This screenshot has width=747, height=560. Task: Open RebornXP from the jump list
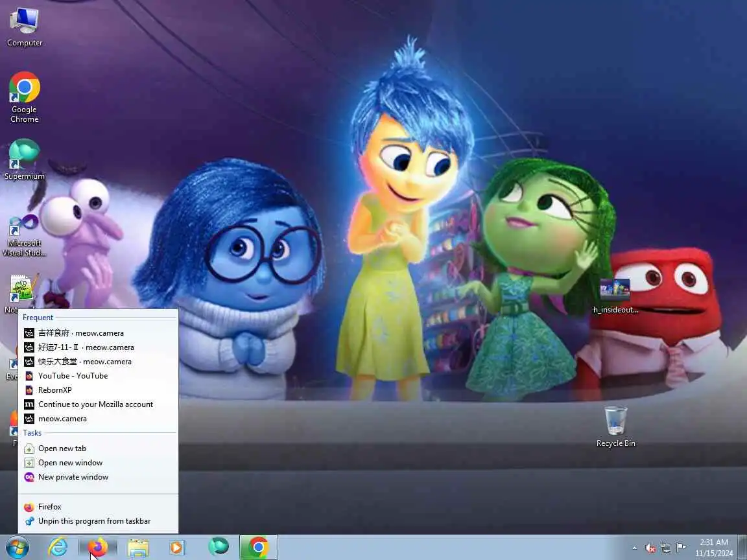point(98,390)
